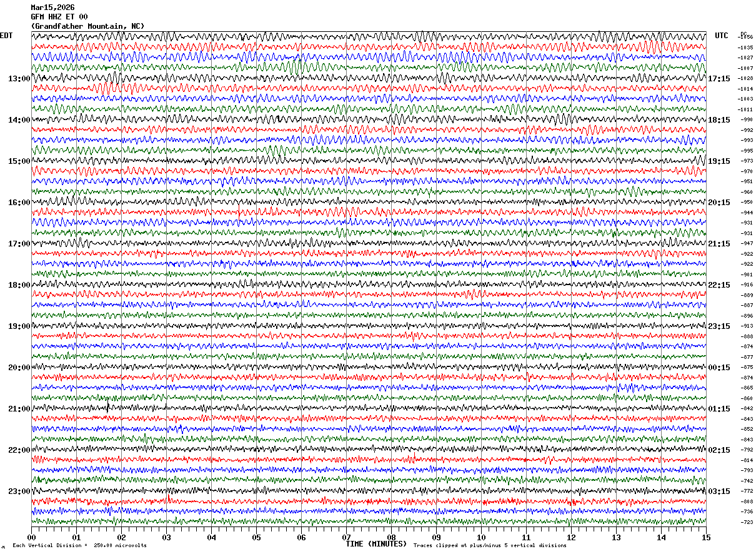This screenshot has height=554, width=756.
Task: Click the DC offset value "-947"
Action: pyautogui.click(x=747, y=243)
